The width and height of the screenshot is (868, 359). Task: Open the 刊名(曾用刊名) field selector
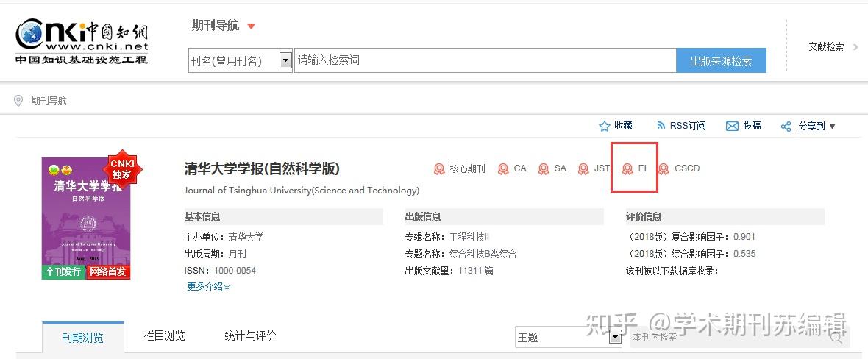tap(241, 60)
